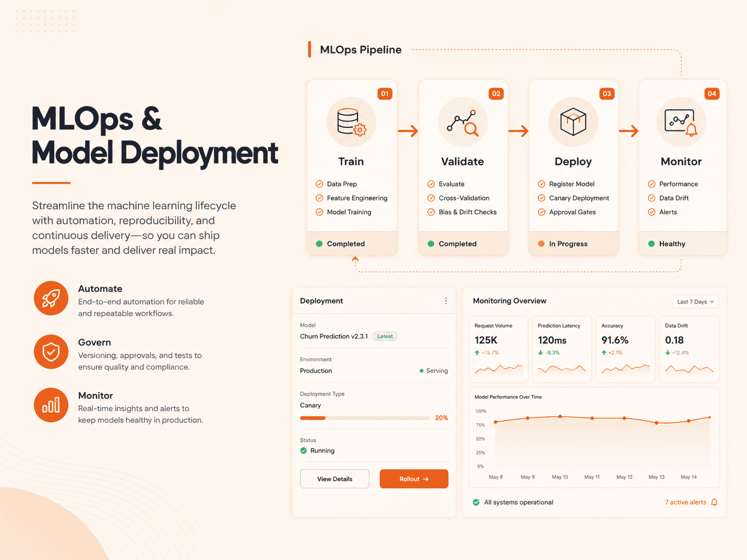Click the 01 step badge

[385, 93]
